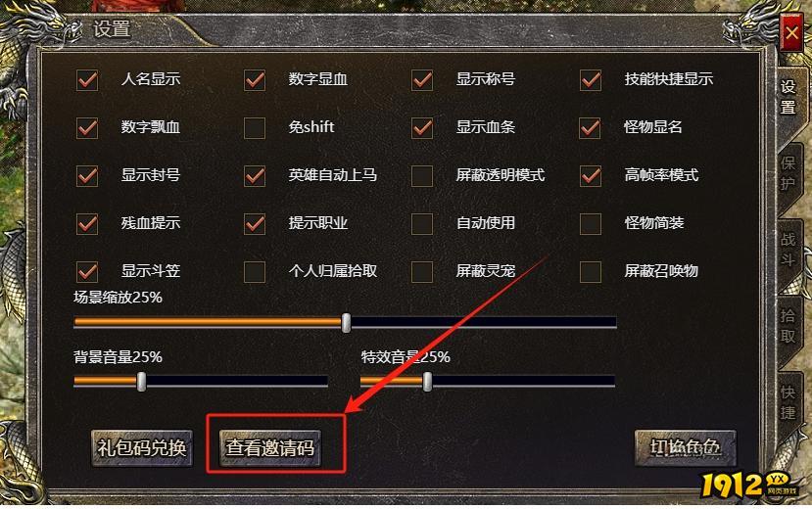Open the 拾取 side tab
This screenshot has width=812, height=509.
click(788, 325)
